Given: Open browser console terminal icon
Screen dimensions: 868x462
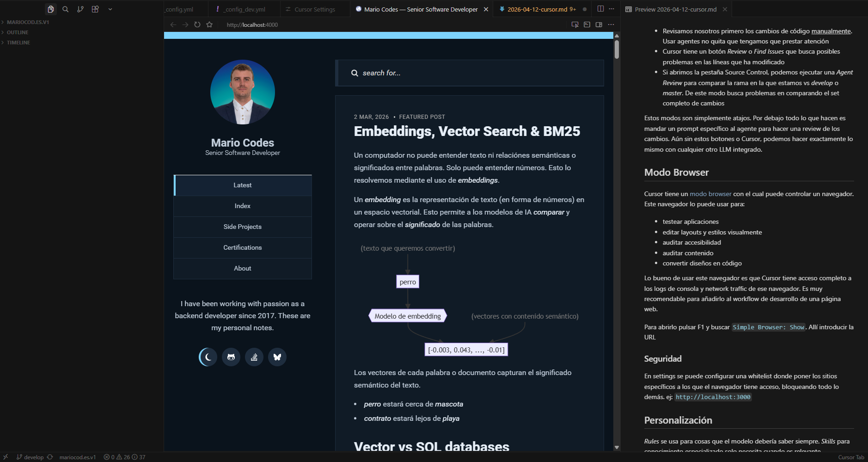Looking at the screenshot, I should tap(587, 25).
